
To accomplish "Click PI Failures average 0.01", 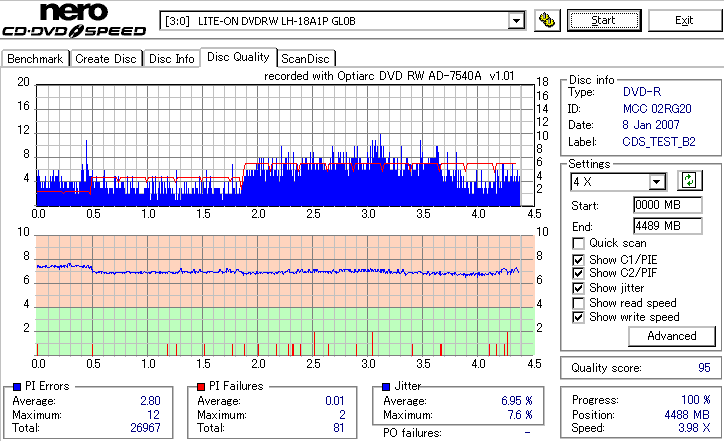I will [335, 401].
